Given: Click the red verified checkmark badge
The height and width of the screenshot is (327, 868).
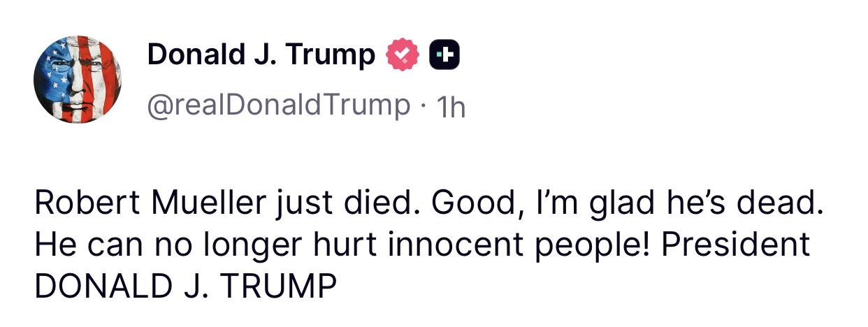Looking at the screenshot, I should click(x=401, y=56).
